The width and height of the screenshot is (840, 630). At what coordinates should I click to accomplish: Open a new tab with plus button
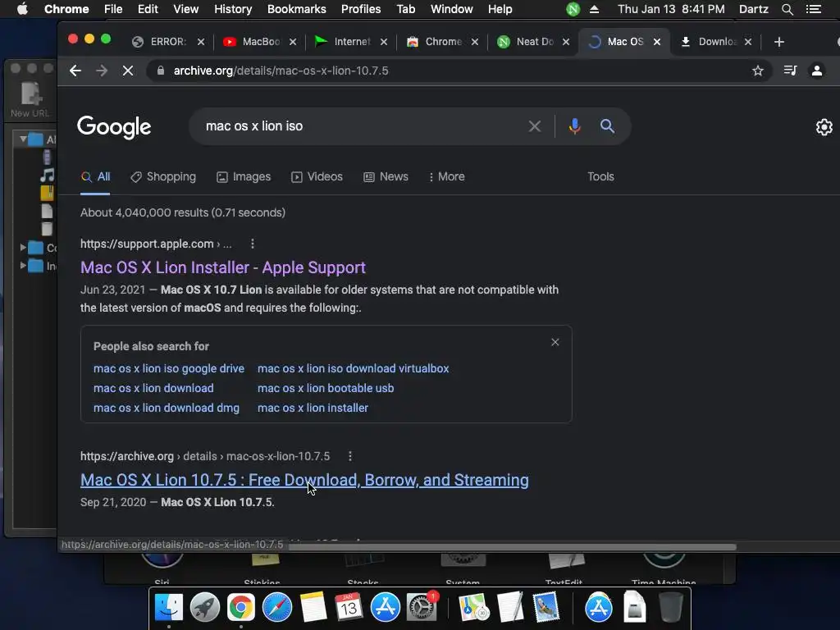pyautogui.click(x=779, y=42)
